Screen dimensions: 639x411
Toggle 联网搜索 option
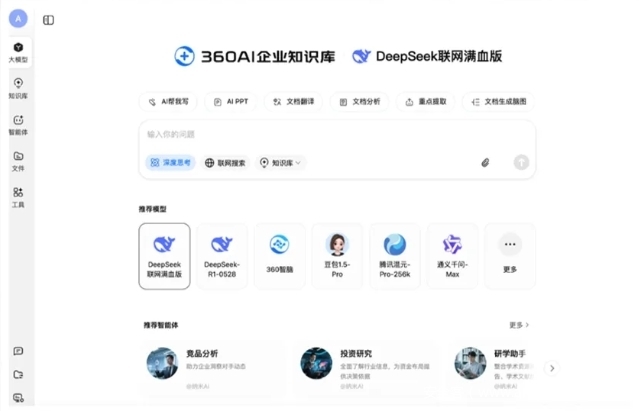point(225,163)
